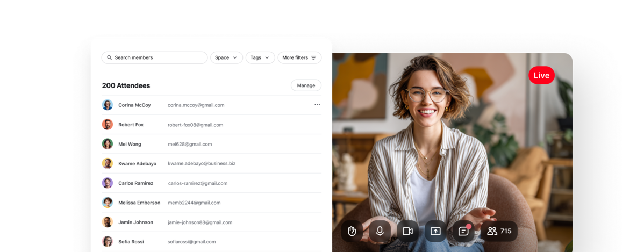The height and width of the screenshot is (252, 644).
Task: Open More filters options
Action: [299, 57]
